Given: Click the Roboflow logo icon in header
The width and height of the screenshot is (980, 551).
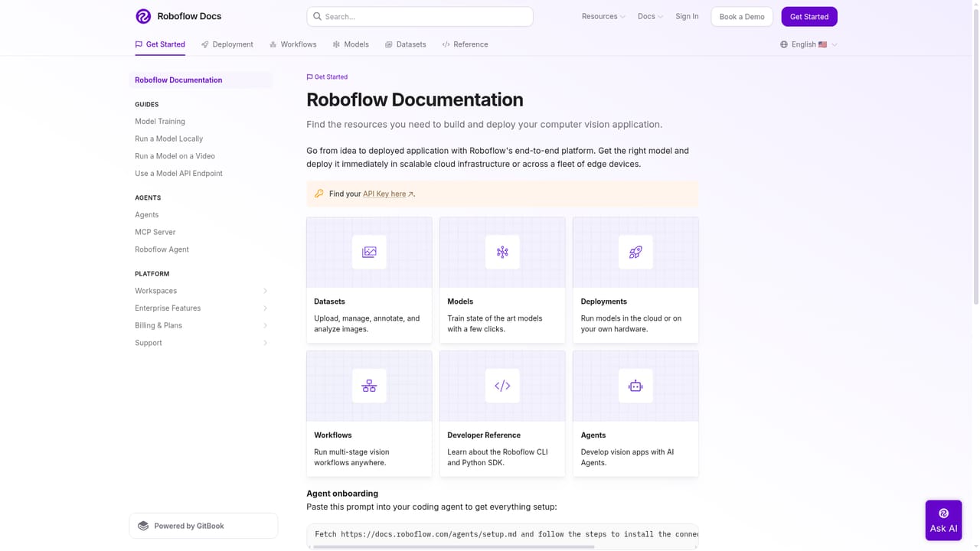Looking at the screenshot, I should [143, 16].
